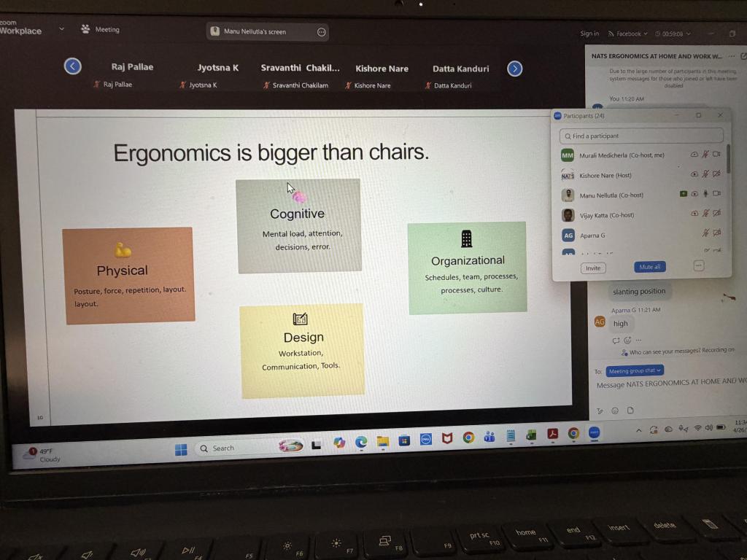Image resolution: width=747 pixels, height=560 pixels.
Task: Open Microsoft Teams from taskbar
Action: click(x=489, y=437)
